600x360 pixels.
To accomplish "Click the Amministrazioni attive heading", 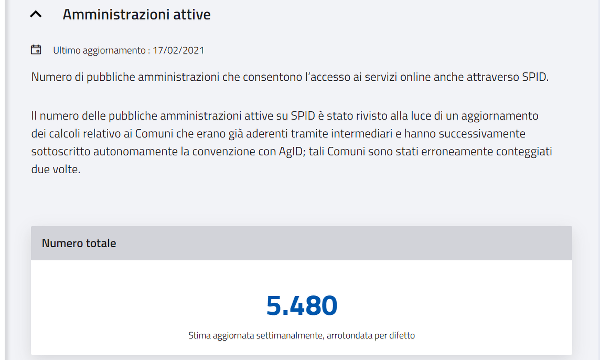I will (137, 15).
